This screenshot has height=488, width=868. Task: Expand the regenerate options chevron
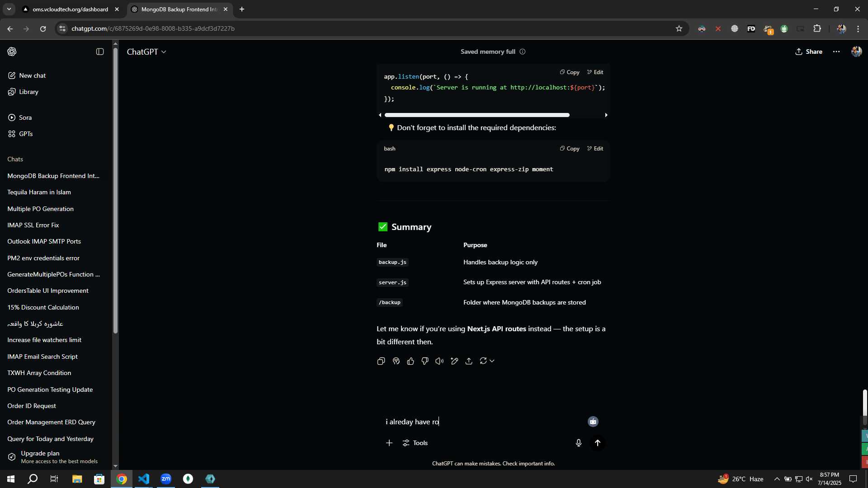click(x=492, y=361)
